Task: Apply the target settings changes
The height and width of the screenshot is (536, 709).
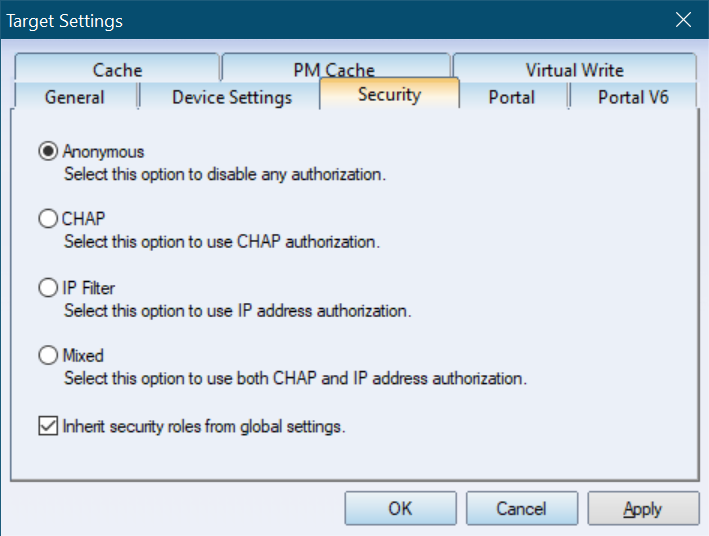Action: point(643,508)
